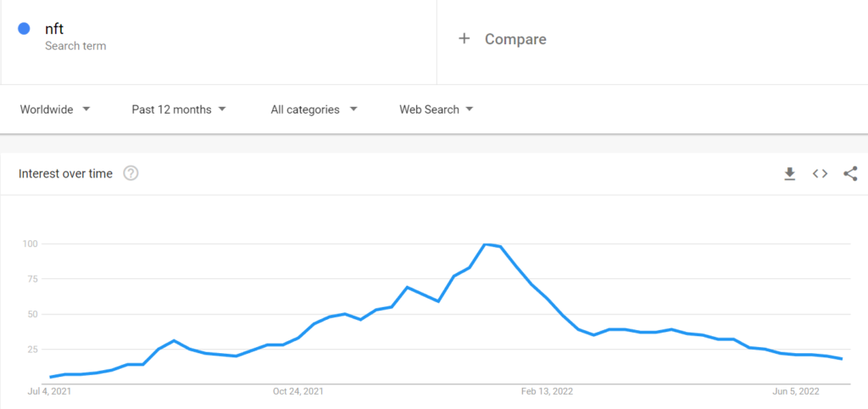Click the blue dot beside nft term
This screenshot has width=868, height=409.
pos(24,28)
